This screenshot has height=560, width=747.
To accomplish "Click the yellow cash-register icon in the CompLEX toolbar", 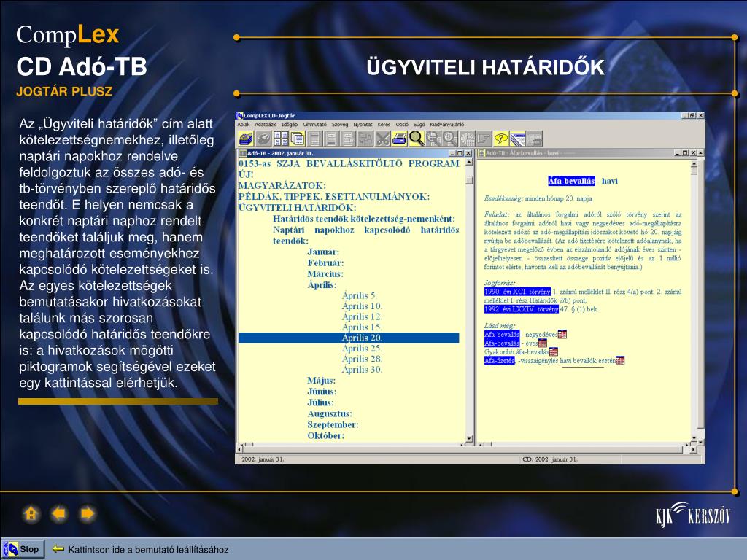I will [246, 139].
